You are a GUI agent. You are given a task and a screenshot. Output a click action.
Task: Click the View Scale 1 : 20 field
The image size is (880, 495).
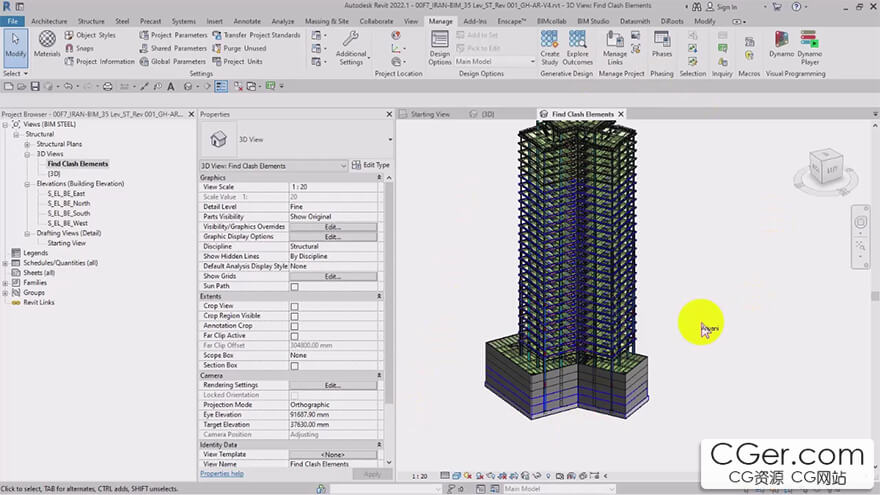tap(333, 187)
